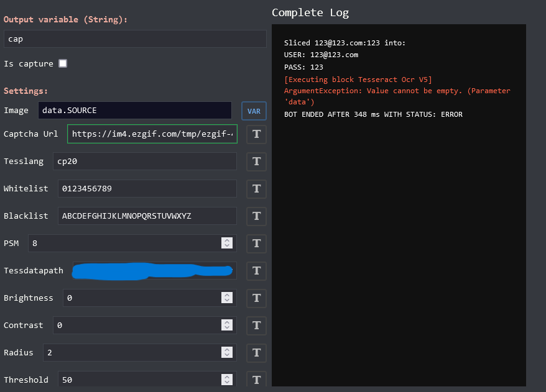Click the 'Sliced 123@123.com:123 into:' log line
The image size is (546, 392).
pos(345,43)
